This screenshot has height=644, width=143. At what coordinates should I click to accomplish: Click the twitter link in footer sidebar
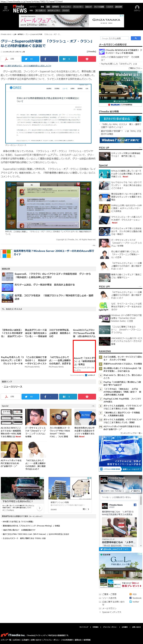(x=134, y=602)
